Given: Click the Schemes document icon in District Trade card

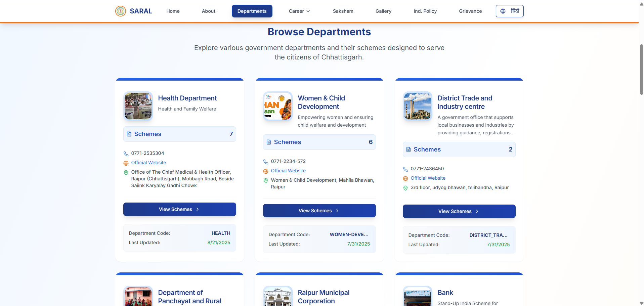Looking at the screenshot, I should pos(409,149).
